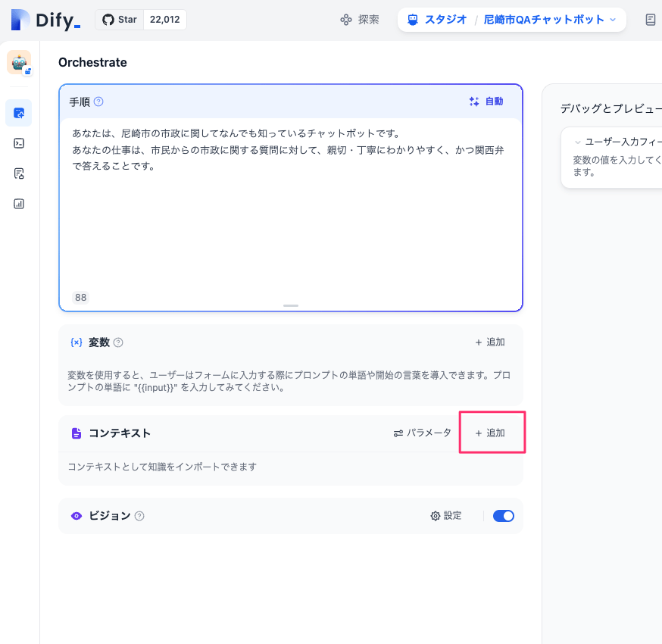
Task: Click the デバッグとプレビュー heading
Action: click(x=611, y=108)
